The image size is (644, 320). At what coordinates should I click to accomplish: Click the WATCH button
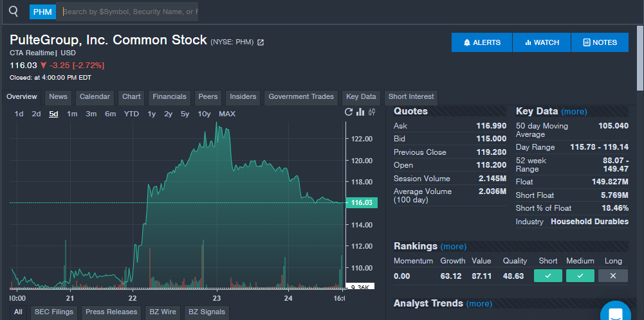coord(542,42)
